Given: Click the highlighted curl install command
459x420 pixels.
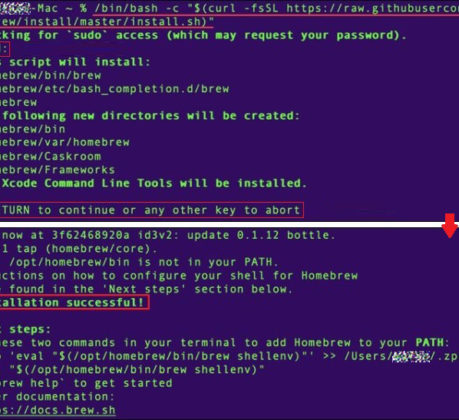Looking at the screenshot, I should coord(276,8).
